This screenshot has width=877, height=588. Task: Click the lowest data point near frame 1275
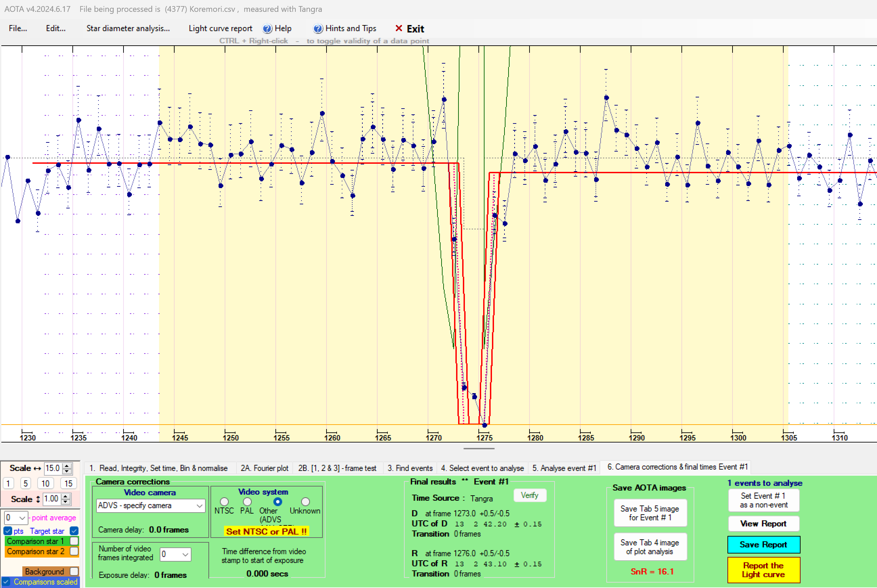(x=485, y=425)
